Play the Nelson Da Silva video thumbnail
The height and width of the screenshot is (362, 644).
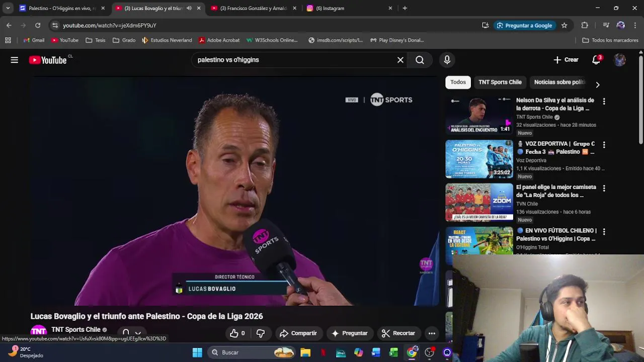pyautogui.click(x=479, y=116)
